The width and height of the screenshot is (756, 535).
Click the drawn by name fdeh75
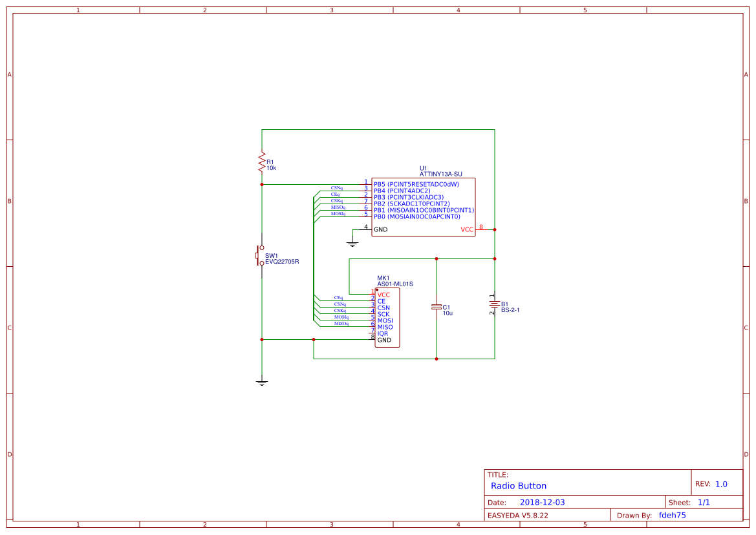pyautogui.click(x=672, y=515)
